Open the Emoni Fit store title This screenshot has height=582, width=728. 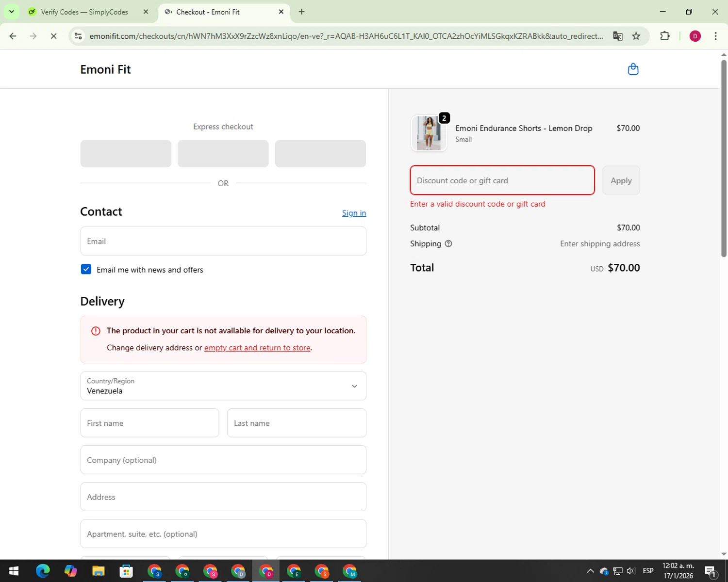click(105, 69)
